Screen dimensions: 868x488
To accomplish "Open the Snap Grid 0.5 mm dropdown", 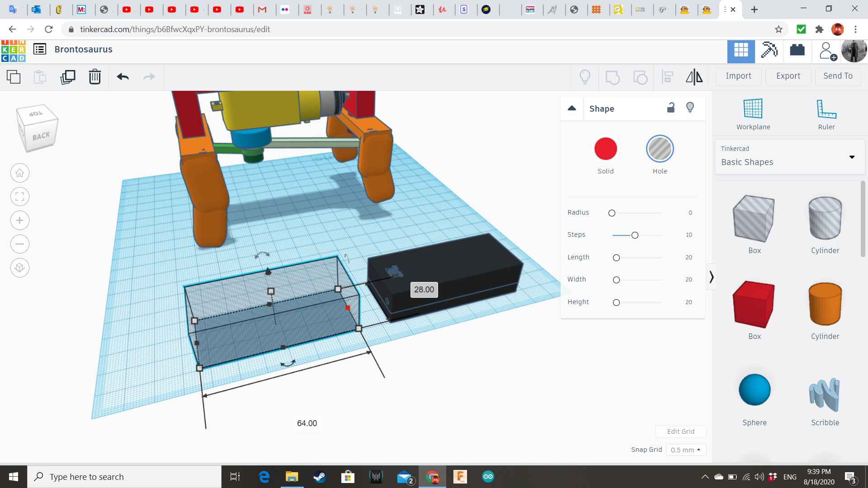I will 685,450.
